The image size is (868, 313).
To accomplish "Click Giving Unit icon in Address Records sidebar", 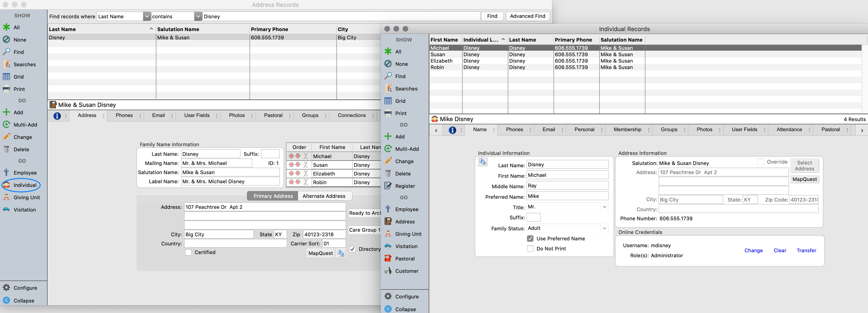I will 6,197.
